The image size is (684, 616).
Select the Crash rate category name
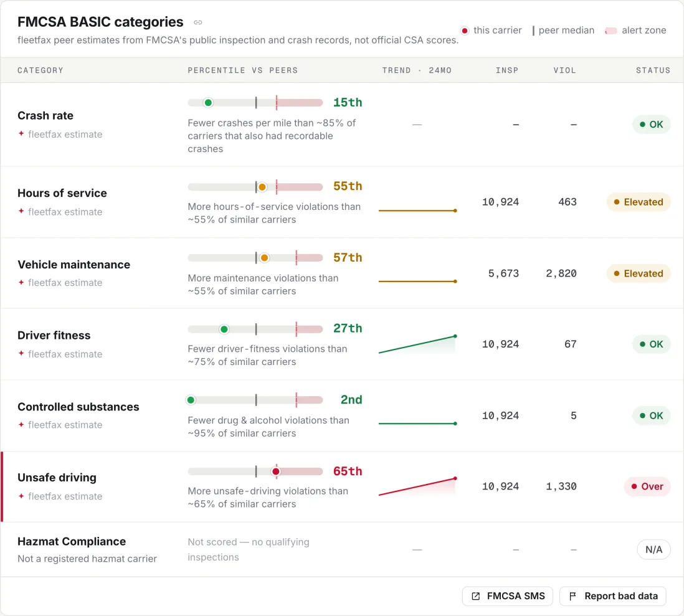pyautogui.click(x=45, y=116)
